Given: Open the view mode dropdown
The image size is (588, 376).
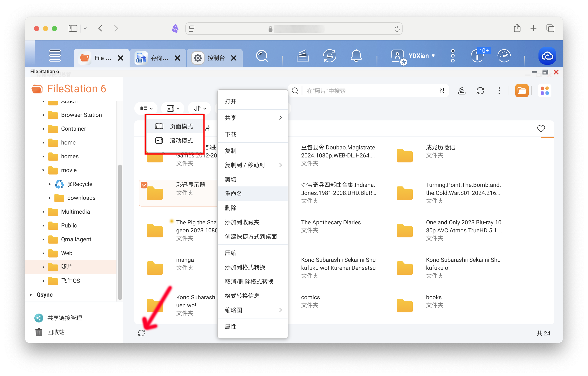Looking at the screenshot, I should pos(146,108).
